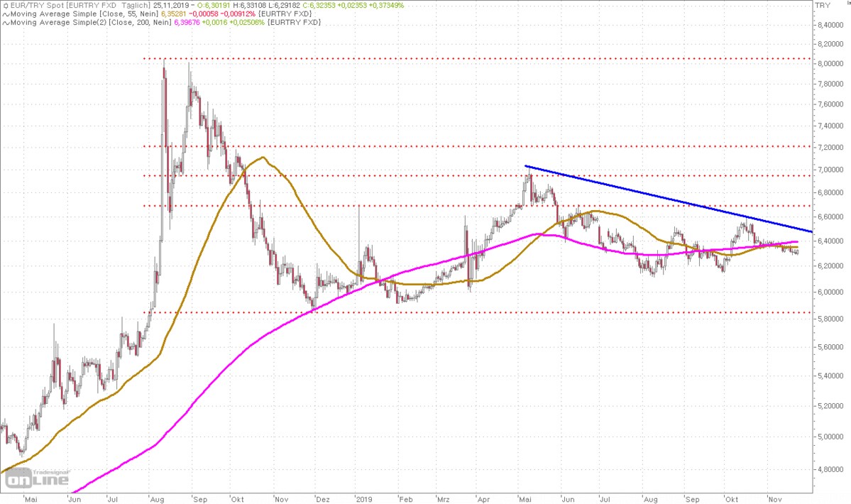The width and height of the screenshot is (851, 504).
Task: Click the candlestick icon beside EUR/TRY Spot
Action: (x=4, y=5)
